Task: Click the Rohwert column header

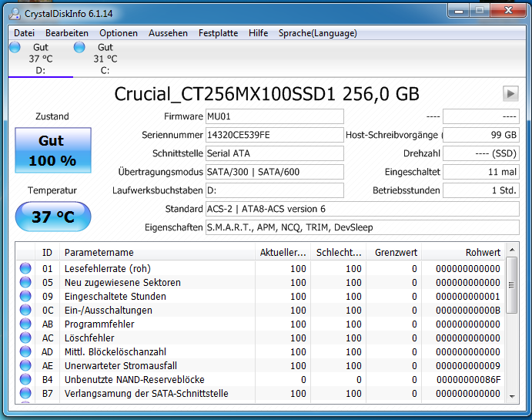Action: point(463,252)
